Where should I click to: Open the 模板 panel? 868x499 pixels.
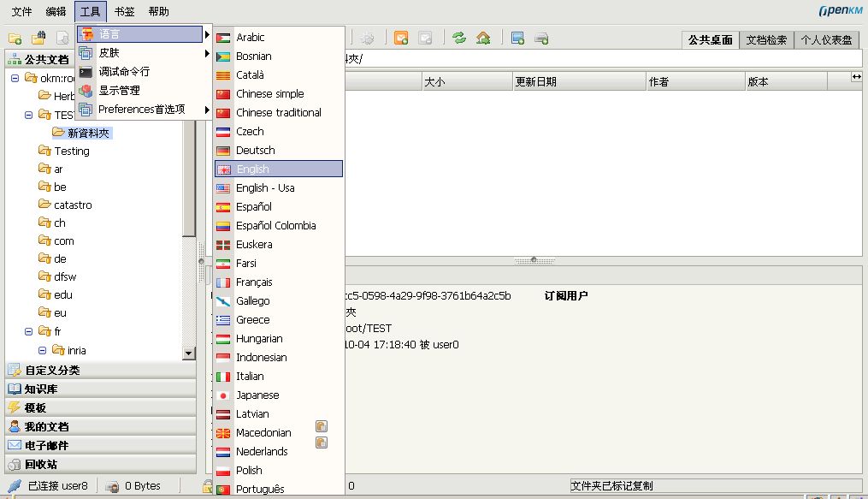pos(101,407)
